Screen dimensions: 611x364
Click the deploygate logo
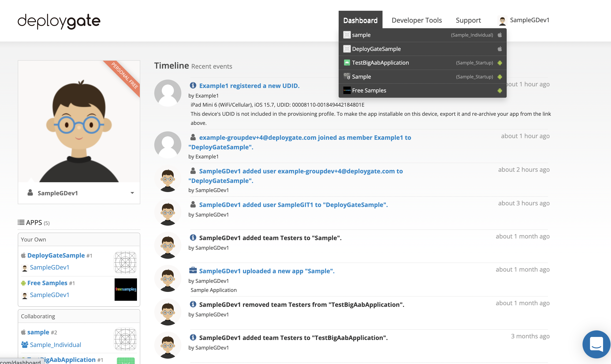click(59, 21)
